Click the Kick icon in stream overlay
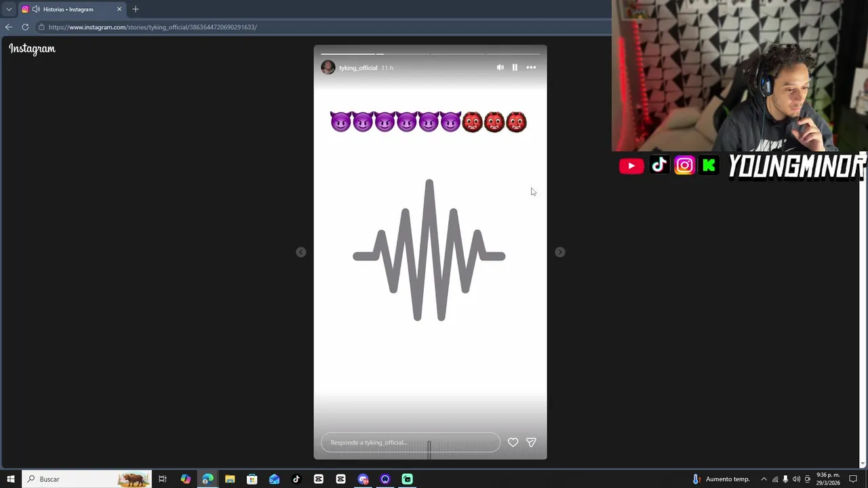This screenshot has height=488, width=868. pyautogui.click(x=709, y=165)
